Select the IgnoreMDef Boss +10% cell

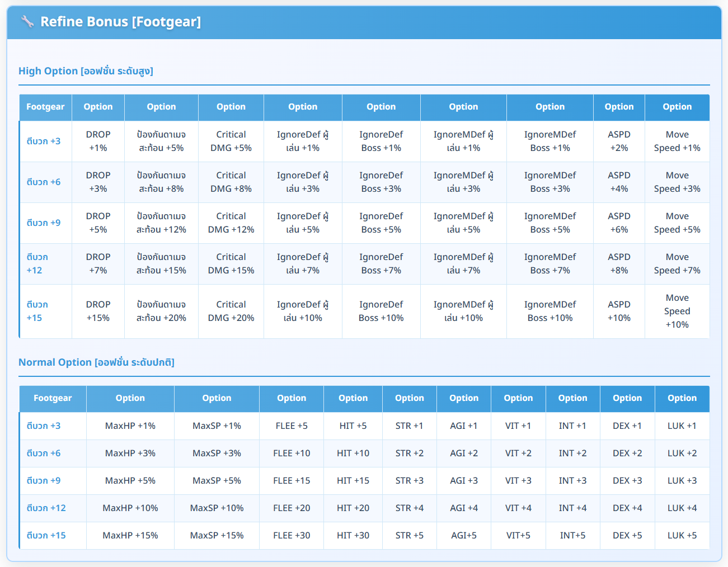pyautogui.click(x=549, y=311)
